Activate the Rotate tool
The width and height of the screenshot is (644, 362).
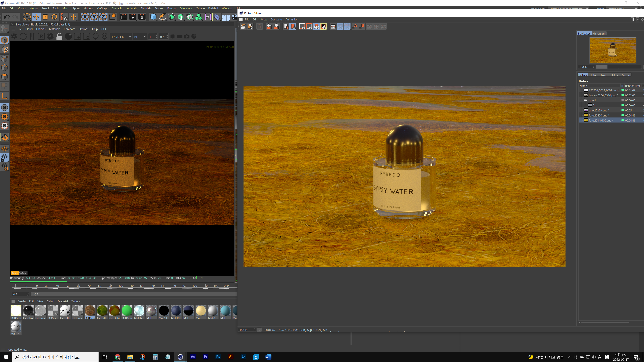54,17
